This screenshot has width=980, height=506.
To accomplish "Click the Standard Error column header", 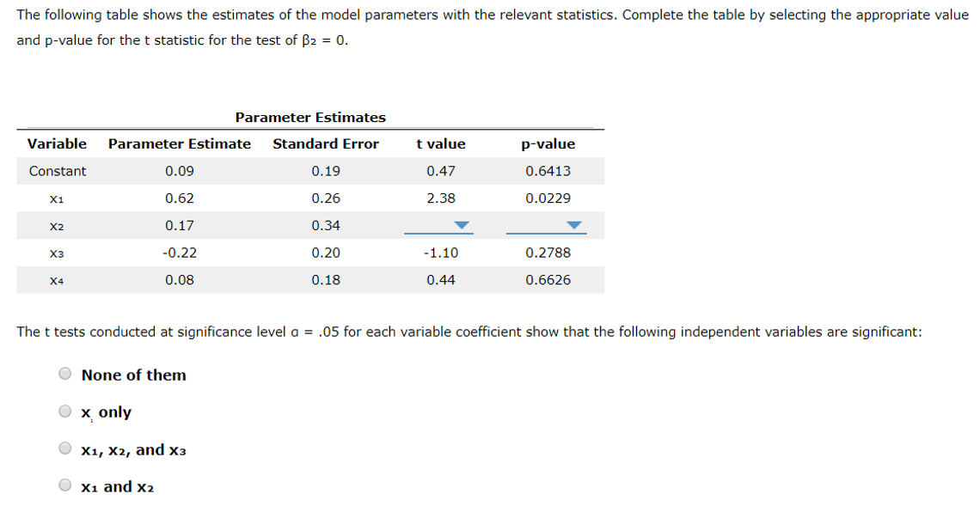I will click(325, 143).
